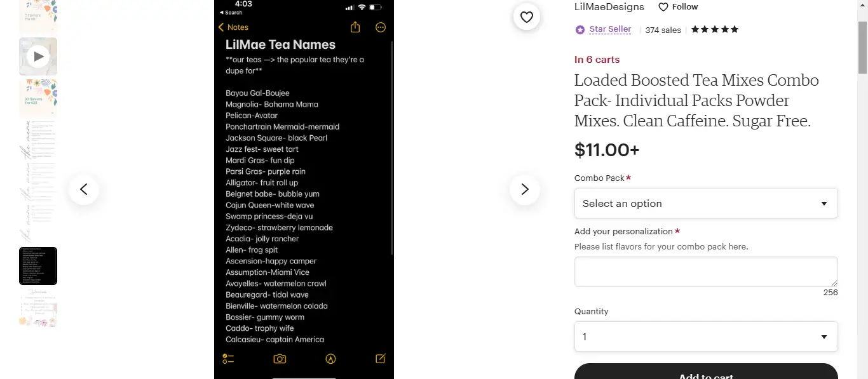
Task: Click the previous image arrow
Action: point(84,189)
